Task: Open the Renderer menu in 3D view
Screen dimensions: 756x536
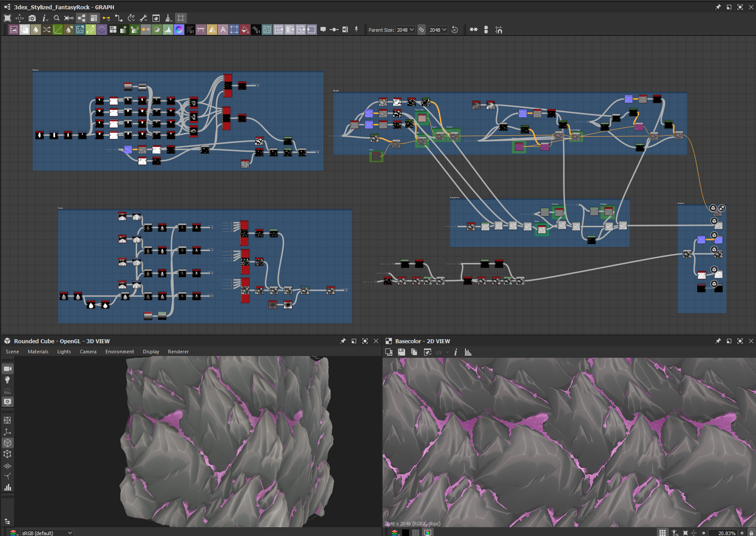Action: coord(178,352)
